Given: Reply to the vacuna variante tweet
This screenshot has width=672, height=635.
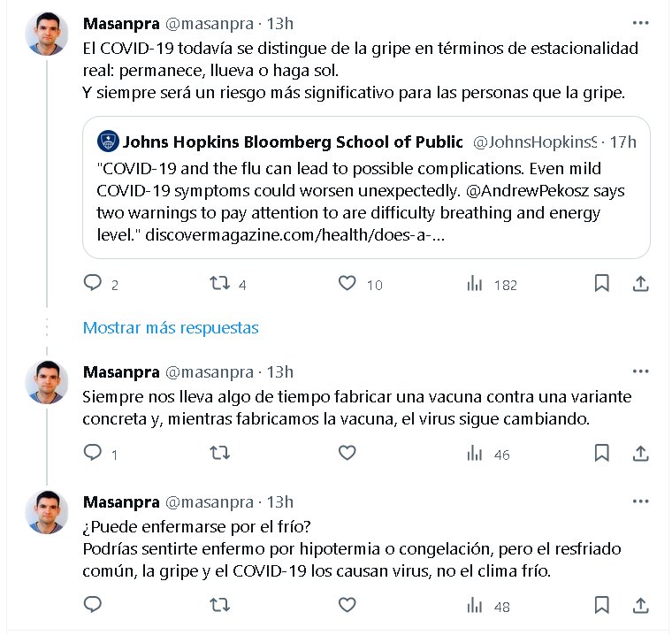Looking at the screenshot, I should [x=93, y=454].
